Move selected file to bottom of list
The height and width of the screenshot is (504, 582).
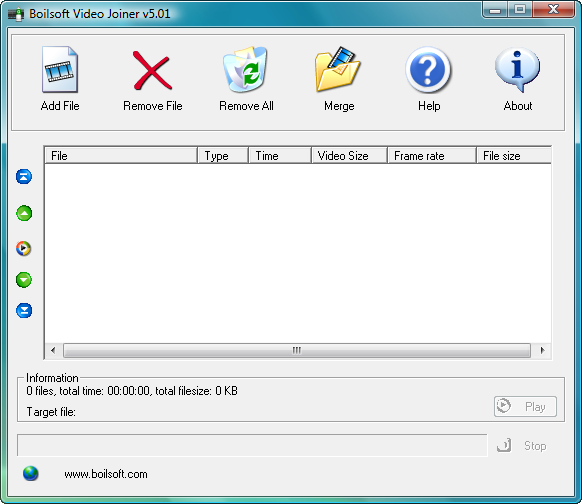click(x=24, y=311)
